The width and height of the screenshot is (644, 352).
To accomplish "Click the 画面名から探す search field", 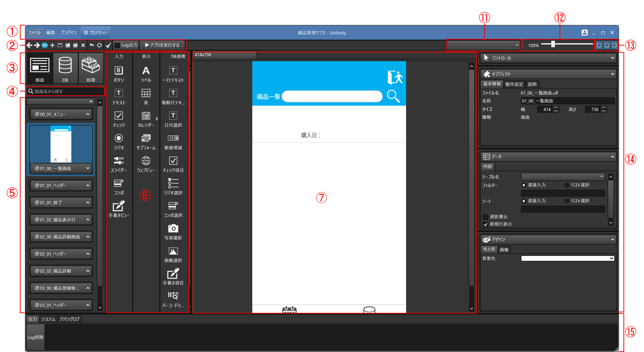I will tap(65, 91).
